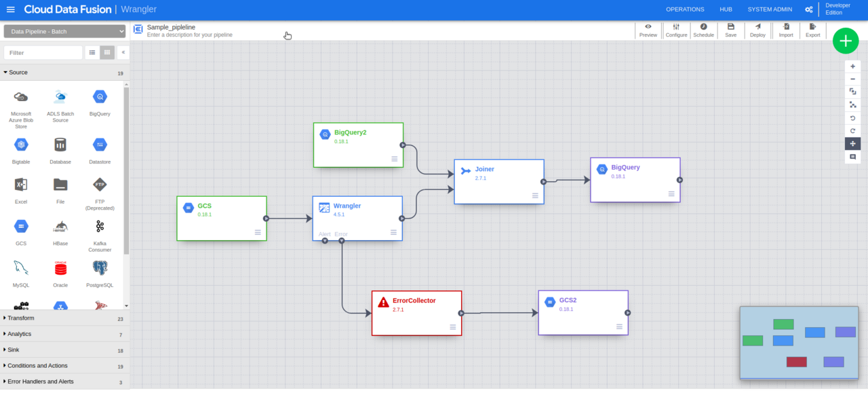Export the current pipeline
The image size is (868, 393).
pyautogui.click(x=812, y=31)
